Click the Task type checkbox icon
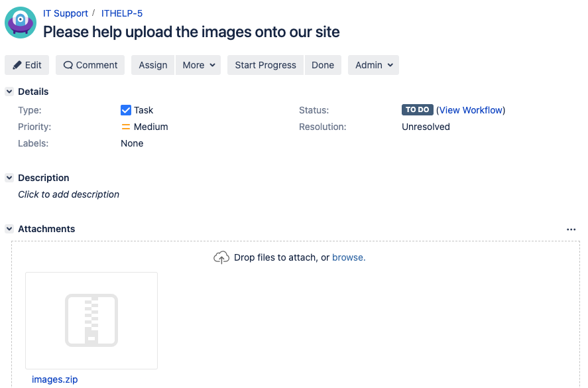 pos(126,110)
